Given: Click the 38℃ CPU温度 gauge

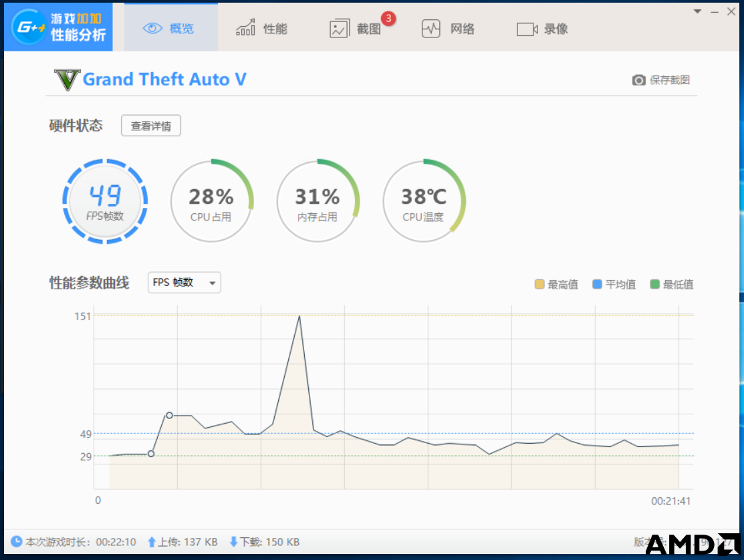Looking at the screenshot, I should click(424, 201).
